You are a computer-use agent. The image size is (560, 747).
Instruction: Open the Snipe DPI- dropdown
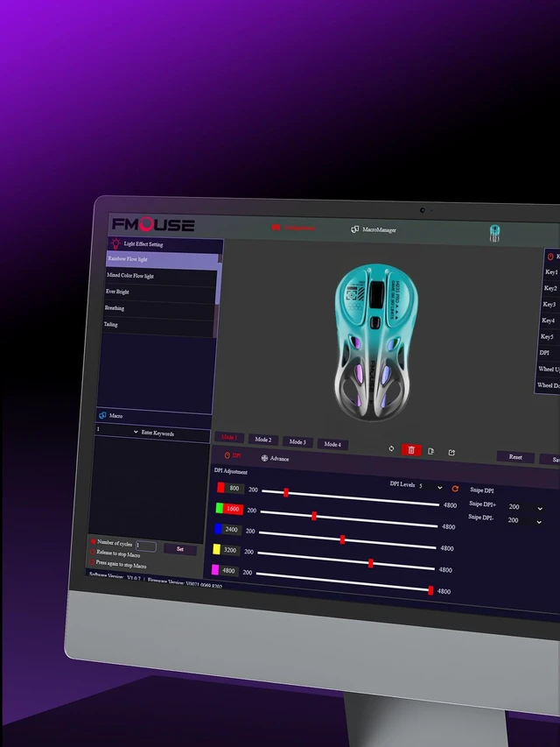tap(524, 521)
